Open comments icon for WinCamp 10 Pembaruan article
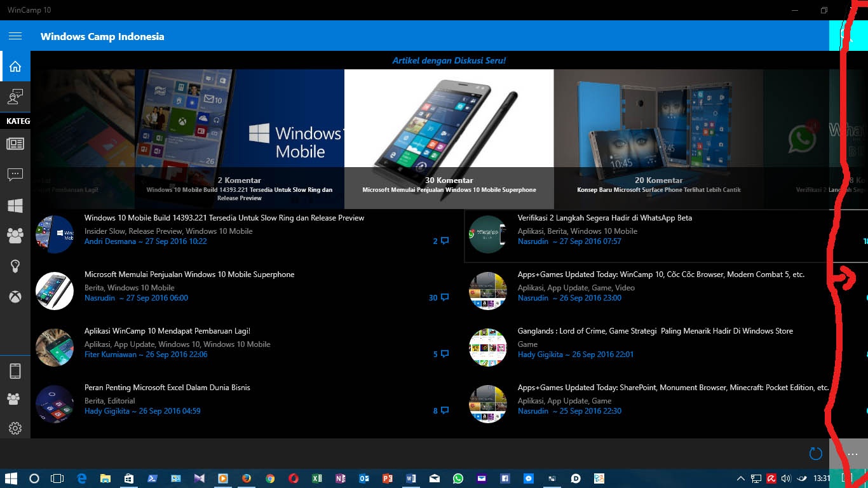Image resolution: width=868 pixels, height=488 pixels. point(445,354)
